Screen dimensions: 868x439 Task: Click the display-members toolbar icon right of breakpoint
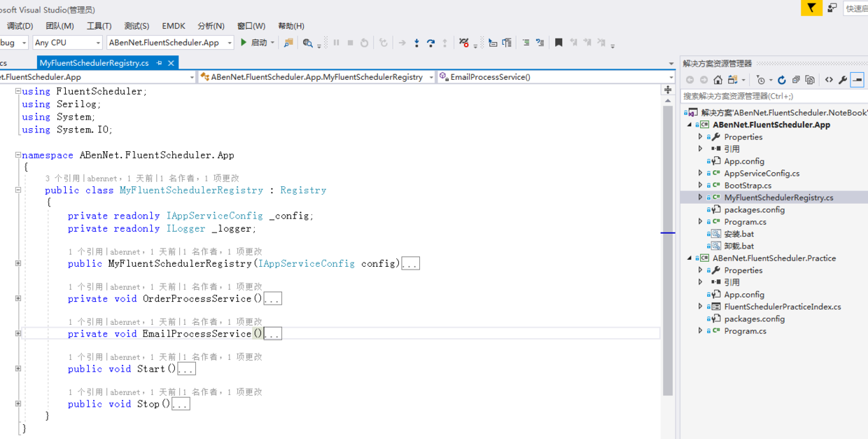coord(493,43)
